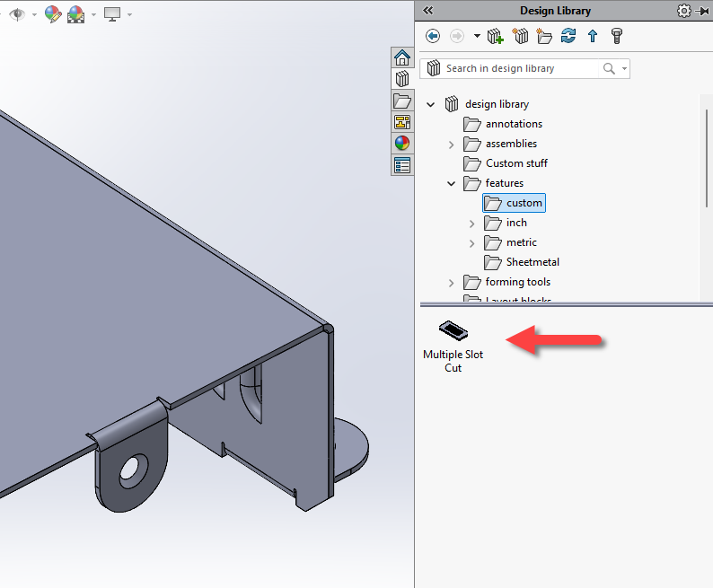This screenshot has width=713, height=588.
Task: Select the assemblies folder
Action: click(511, 144)
